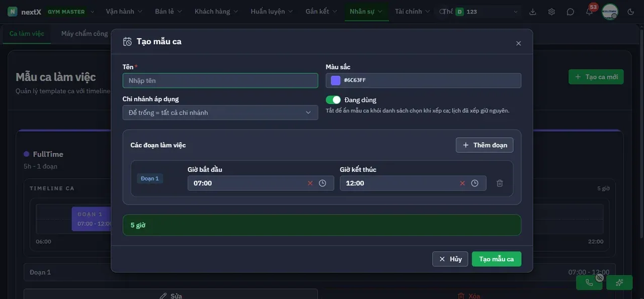Open the chat message icon
644x299 pixels.
[x=570, y=12]
